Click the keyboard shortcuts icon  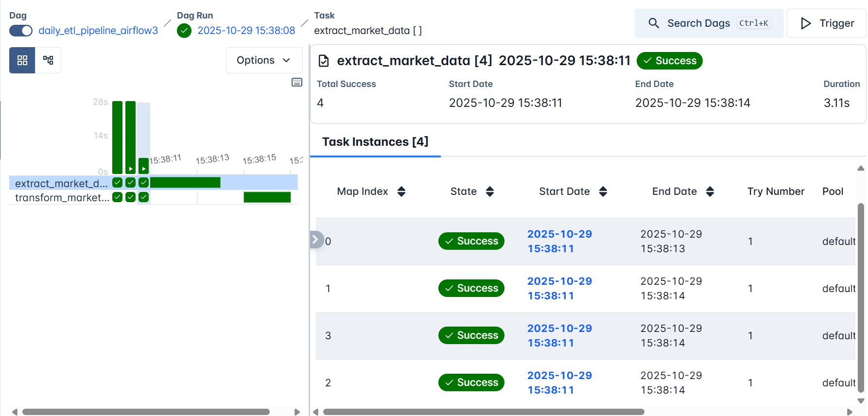tap(296, 82)
